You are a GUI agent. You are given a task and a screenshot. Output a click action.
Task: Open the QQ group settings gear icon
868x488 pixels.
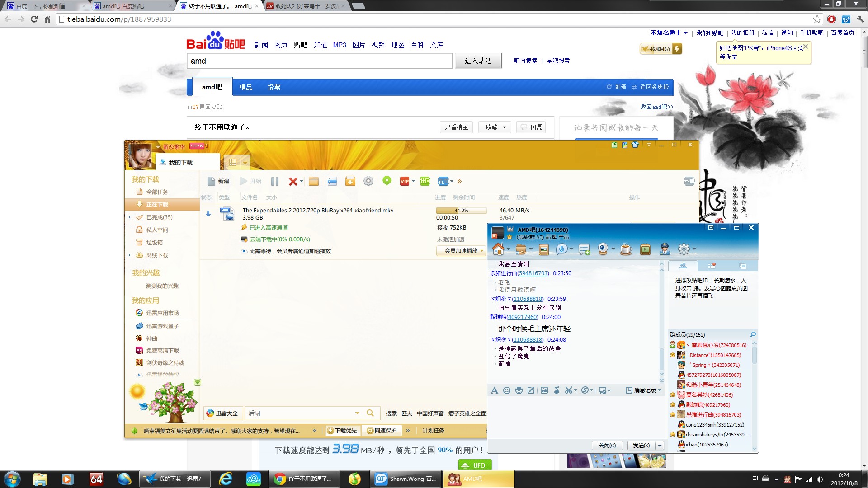click(684, 249)
